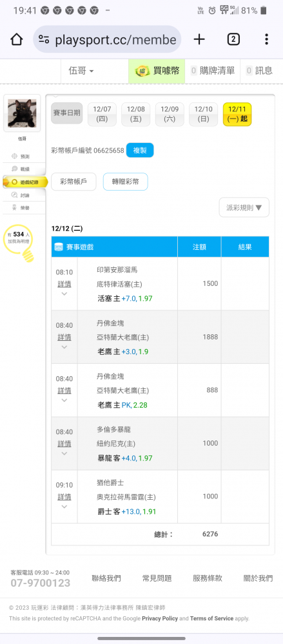The image size is (283, 644).
Task: Open 訊息 messages
Action: (x=260, y=71)
